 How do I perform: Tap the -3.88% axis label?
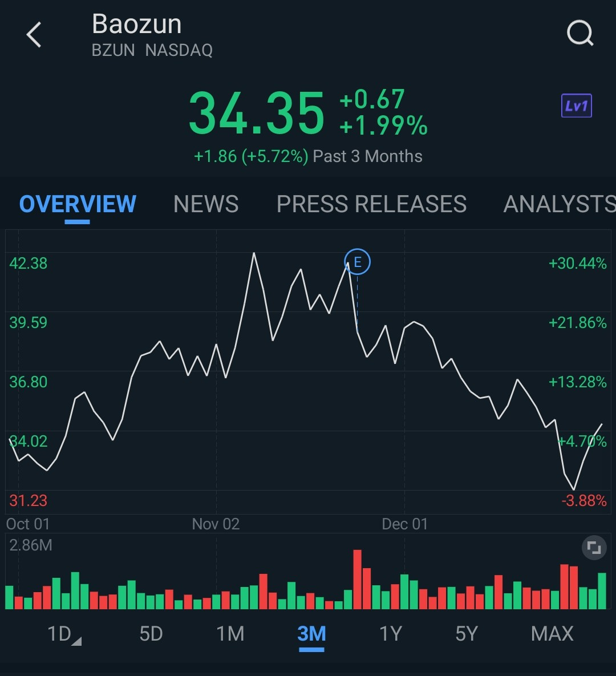584,500
